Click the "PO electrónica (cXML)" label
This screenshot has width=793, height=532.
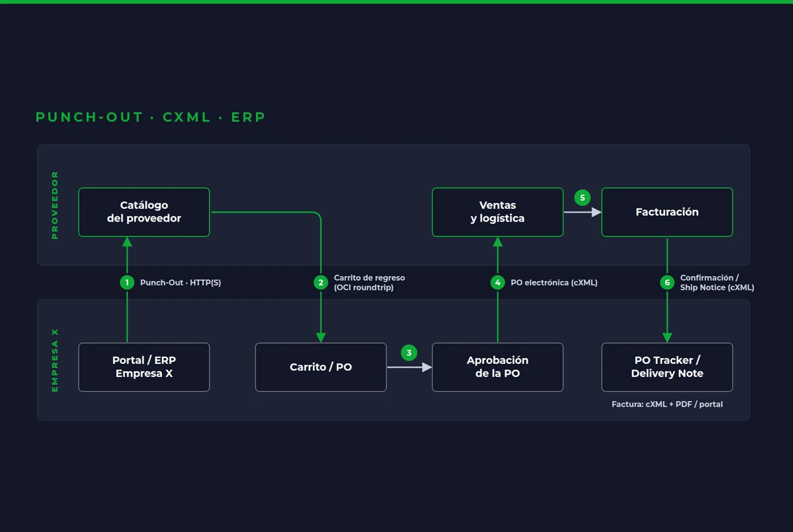point(554,283)
